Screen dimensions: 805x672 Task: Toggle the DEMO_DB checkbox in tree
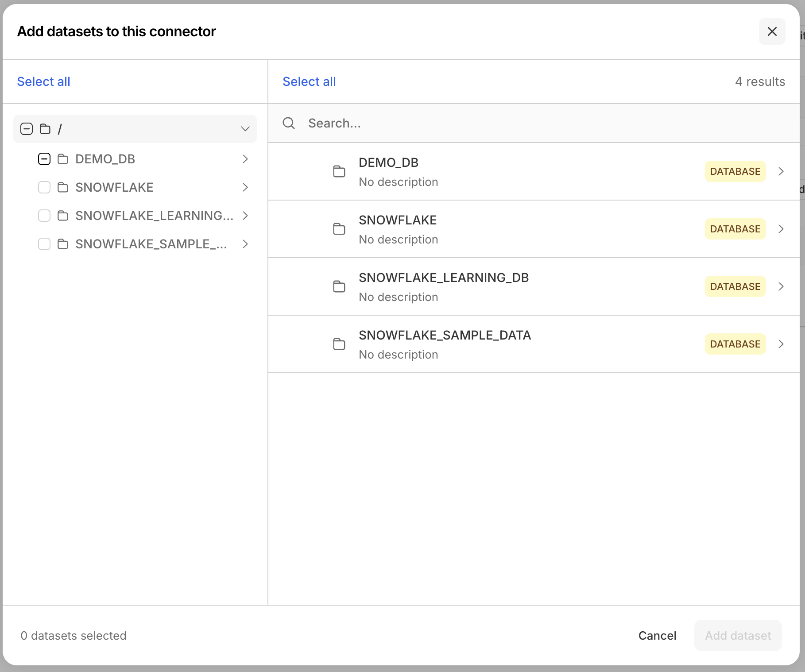[x=44, y=159]
